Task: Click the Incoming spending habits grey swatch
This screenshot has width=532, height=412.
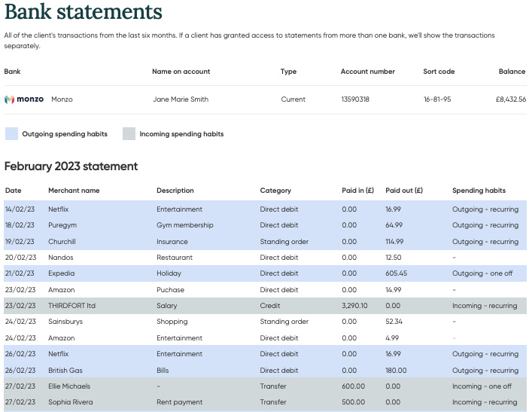Action: coord(129,134)
